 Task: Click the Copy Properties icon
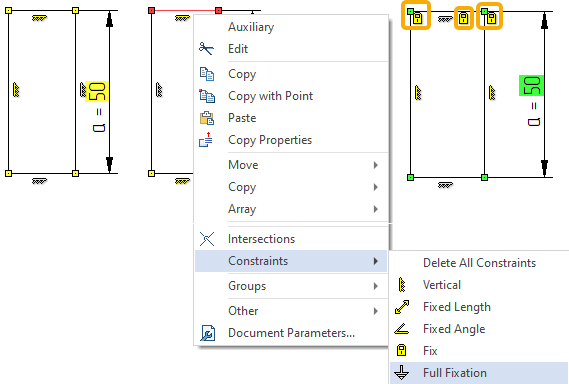(206, 140)
